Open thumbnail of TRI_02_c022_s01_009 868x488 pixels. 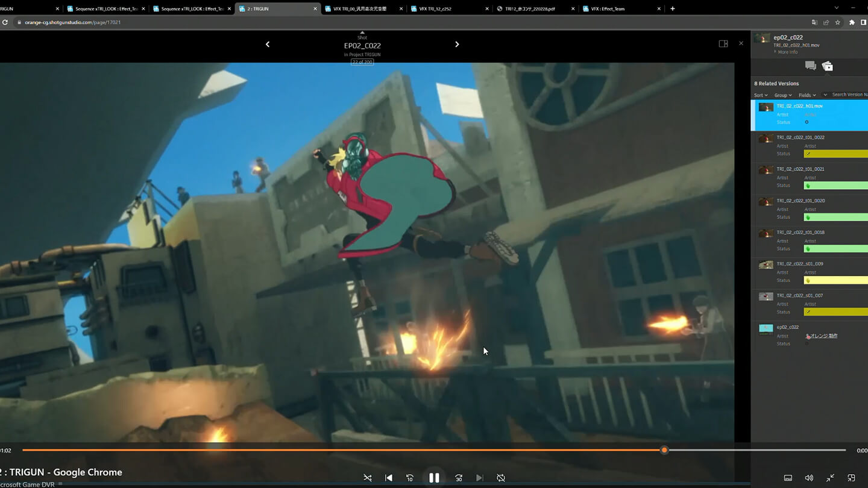766,265
